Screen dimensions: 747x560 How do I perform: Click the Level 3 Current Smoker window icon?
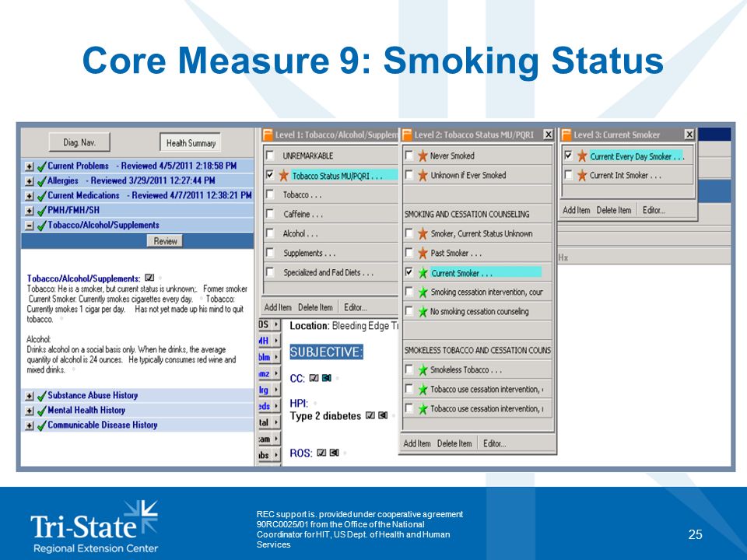click(566, 135)
